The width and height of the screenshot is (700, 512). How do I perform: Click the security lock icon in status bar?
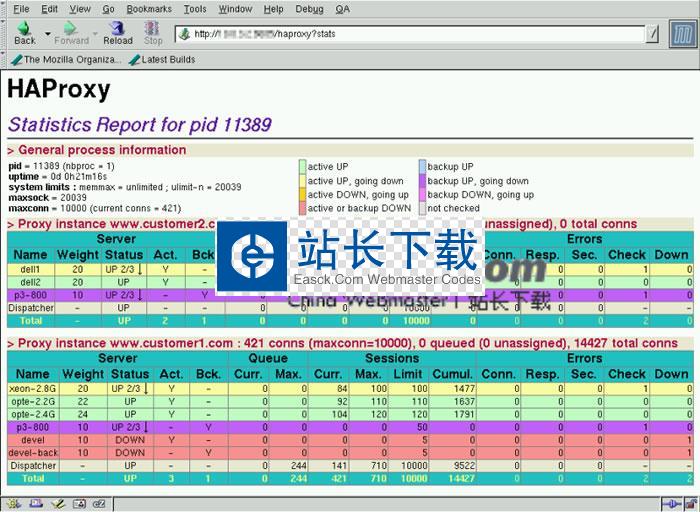tap(689, 504)
